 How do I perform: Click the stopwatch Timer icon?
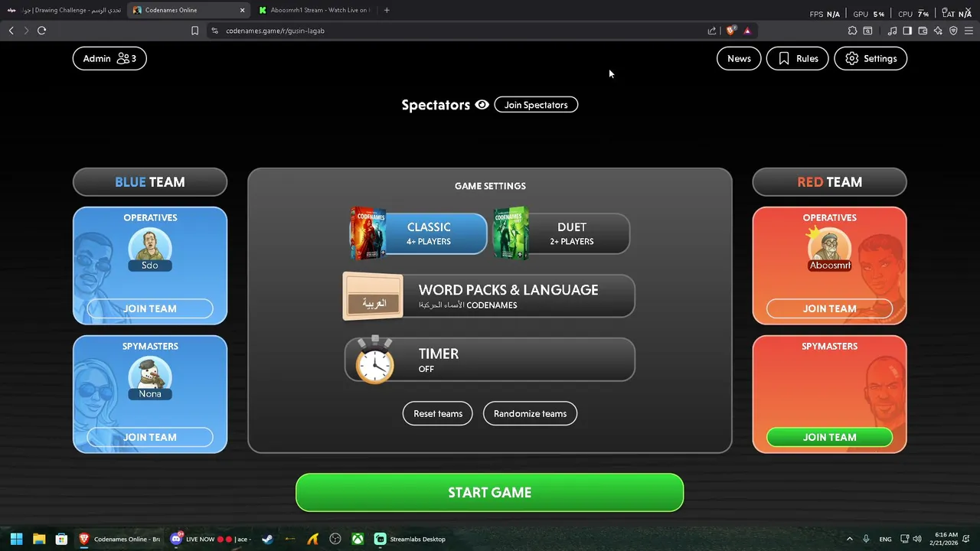[374, 360]
